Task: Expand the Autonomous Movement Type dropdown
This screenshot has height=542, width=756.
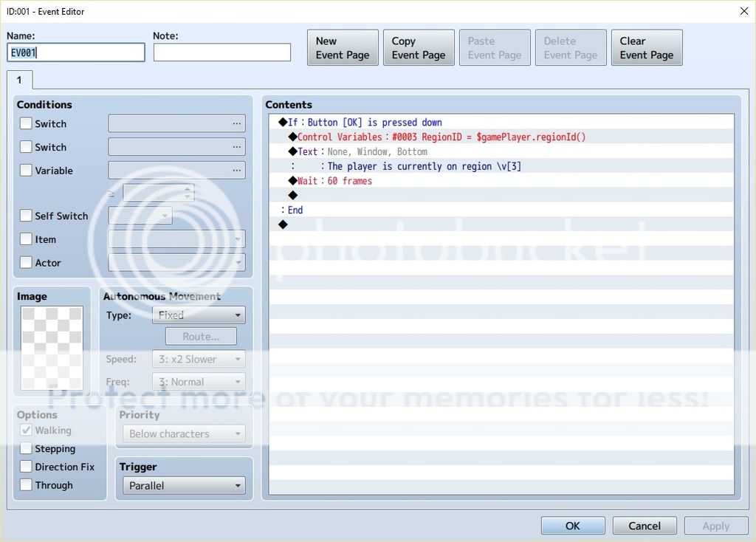Action: [x=198, y=315]
